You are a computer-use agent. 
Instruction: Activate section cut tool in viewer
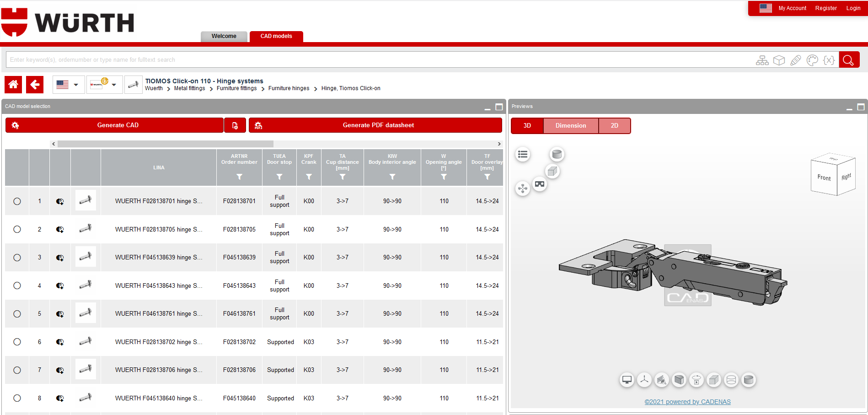point(662,380)
